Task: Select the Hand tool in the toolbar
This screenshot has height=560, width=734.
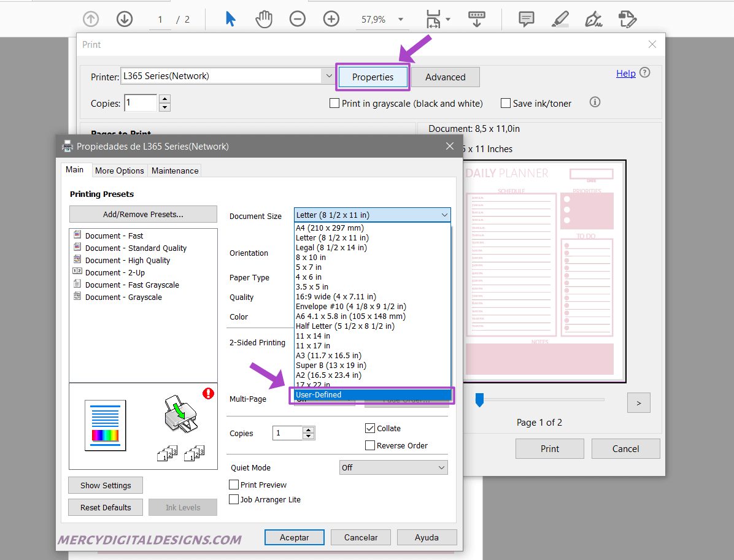Action: coord(263,18)
